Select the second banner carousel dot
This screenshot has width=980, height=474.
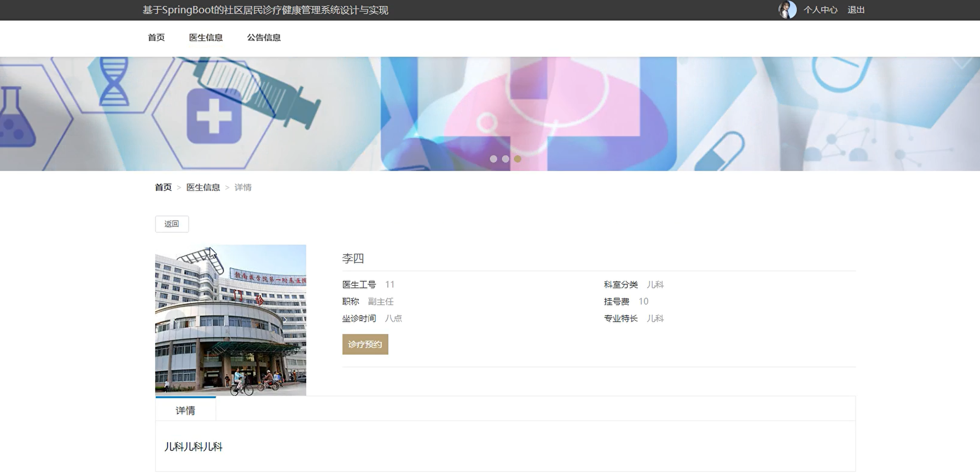(x=506, y=159)
